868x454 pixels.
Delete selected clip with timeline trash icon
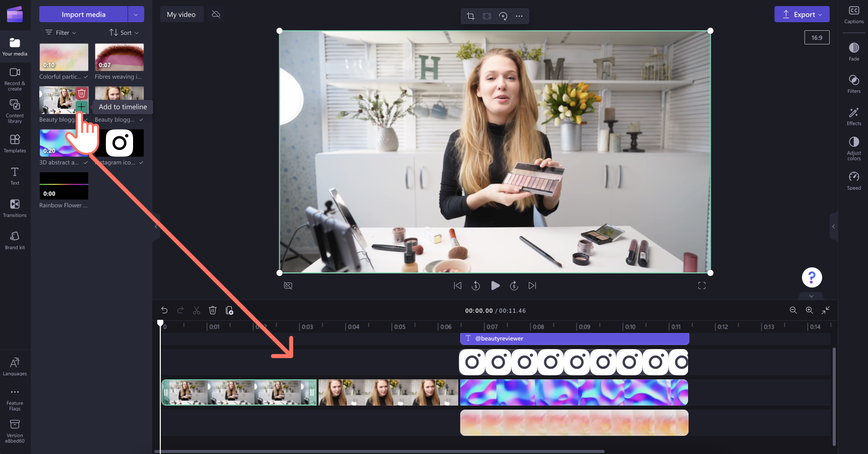click(213, 310)
